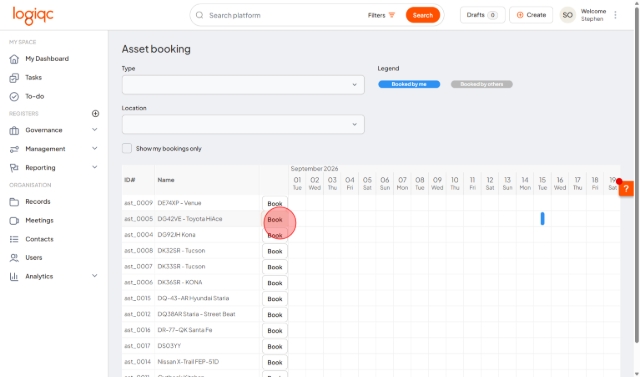Book the DQ-43-AR Hyundai Staria
This screenshot has width=640, height=377.
click(275, 299)
